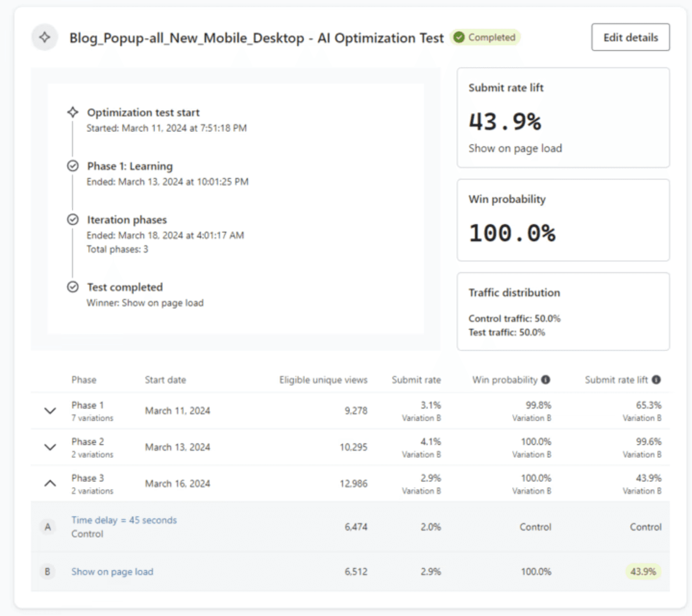Image resolution: width=692 pixels, height=616 pixels.
Task: Click the Phase 1: Learning check circle icon
Action: pyautogui.click(x=73, y=166)
